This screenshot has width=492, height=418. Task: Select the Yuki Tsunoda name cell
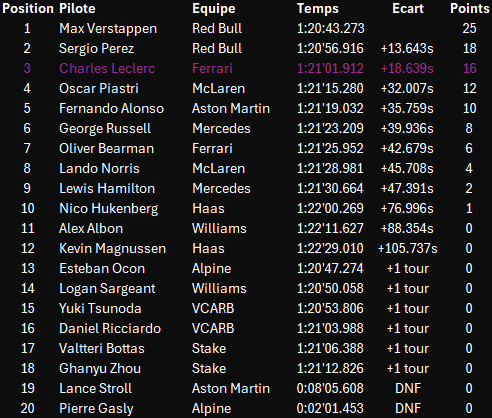click(100, 309)
